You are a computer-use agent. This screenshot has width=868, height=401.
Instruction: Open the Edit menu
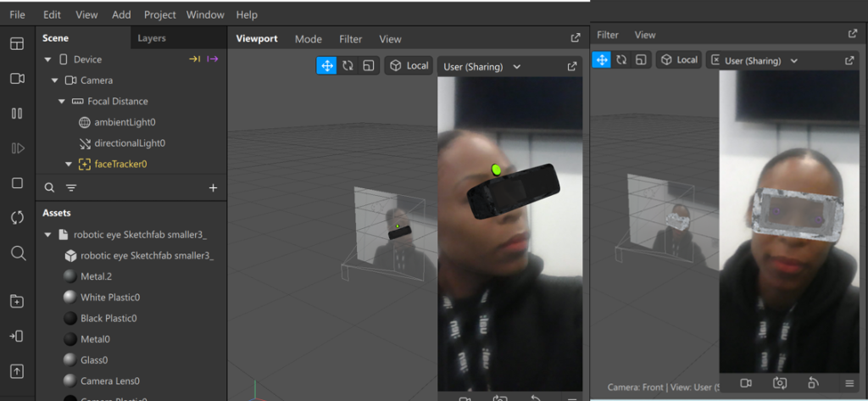(52, 15)
